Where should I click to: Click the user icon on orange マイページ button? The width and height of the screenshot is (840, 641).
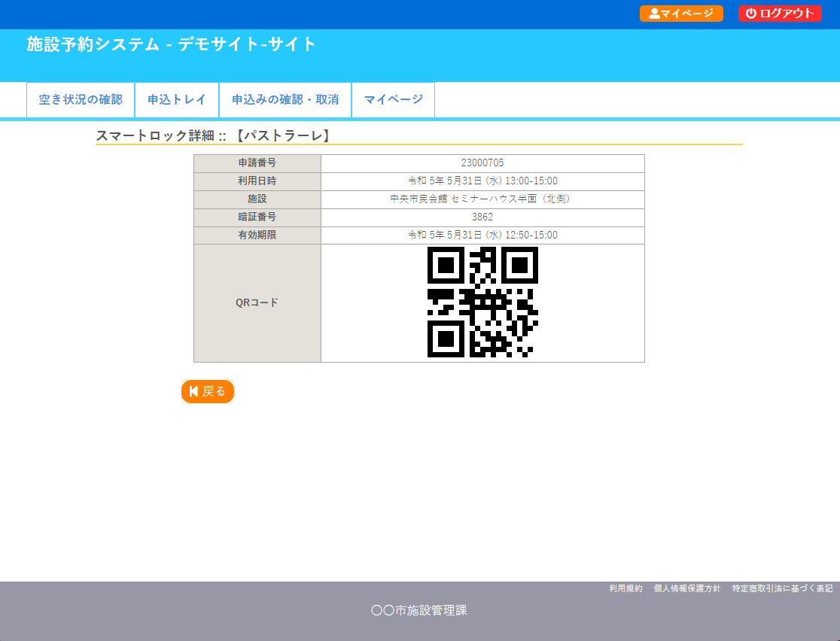click(654, 14)
